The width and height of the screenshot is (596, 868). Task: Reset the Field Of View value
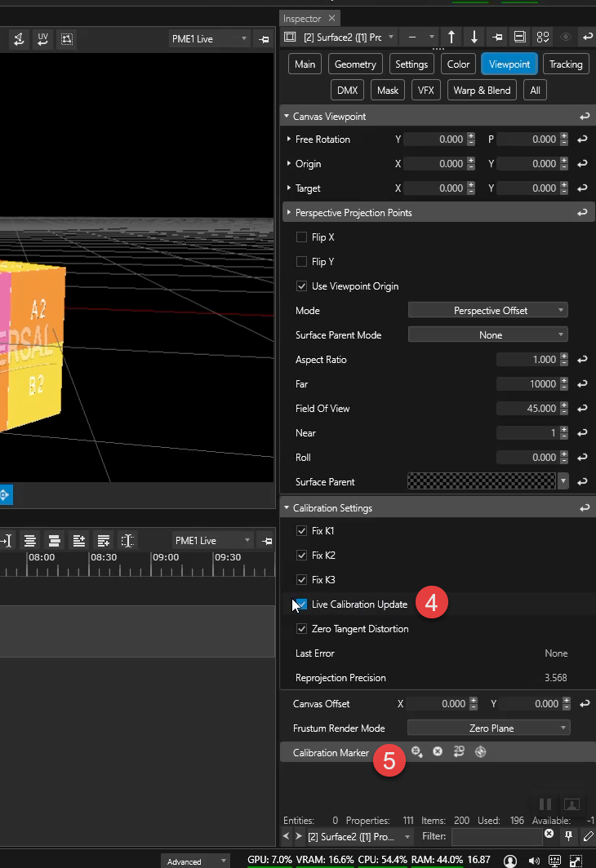[582, 409]
